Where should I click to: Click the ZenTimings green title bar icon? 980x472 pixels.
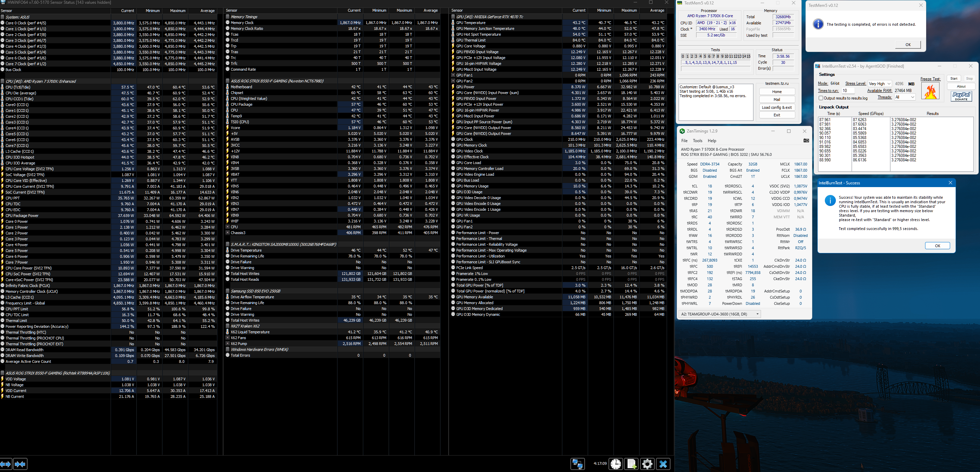point(682,131)
